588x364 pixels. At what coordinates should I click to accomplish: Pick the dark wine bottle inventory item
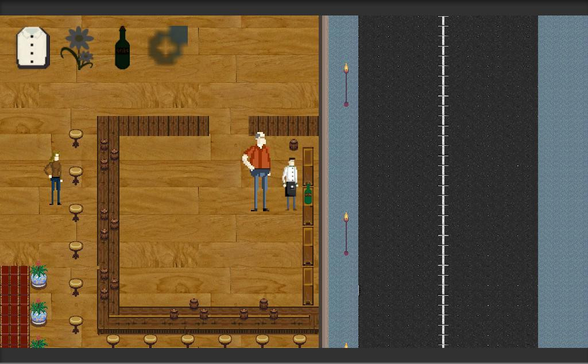coord(122,48)
